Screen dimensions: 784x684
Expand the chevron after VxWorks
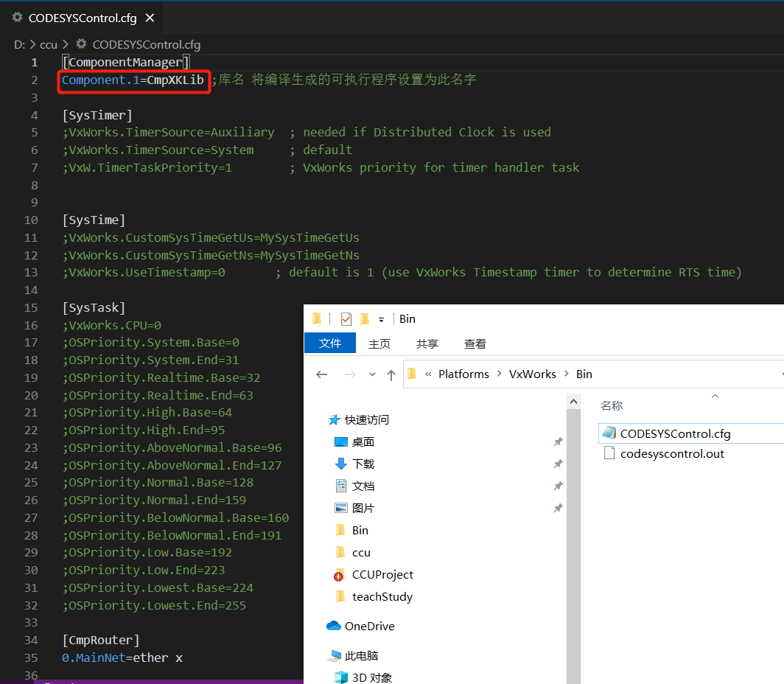click(566, 374)
